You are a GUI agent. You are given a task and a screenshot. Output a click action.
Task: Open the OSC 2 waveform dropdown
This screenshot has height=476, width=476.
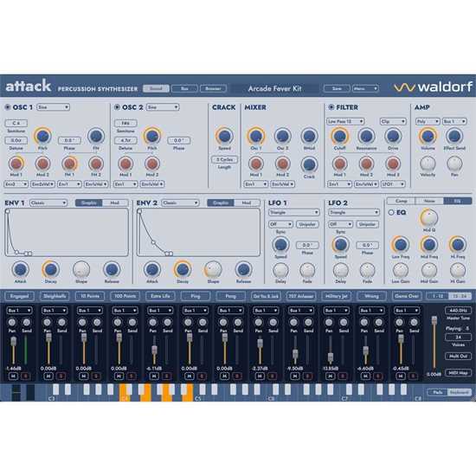163,107
